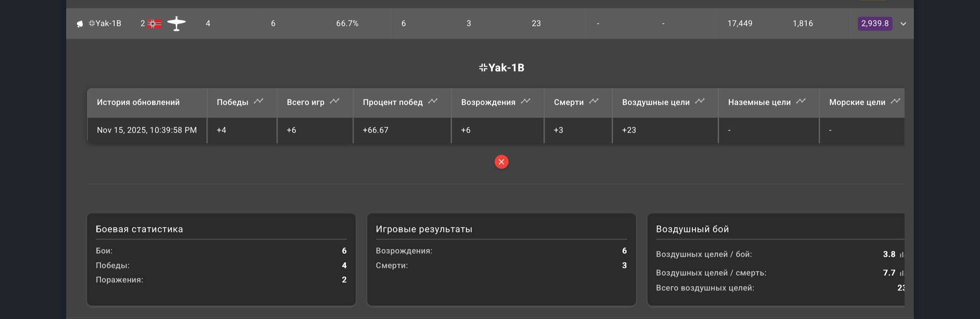Show trend graph for Процент побед
This screenshot has height=319, width=980.
click(x=433, y=101)
